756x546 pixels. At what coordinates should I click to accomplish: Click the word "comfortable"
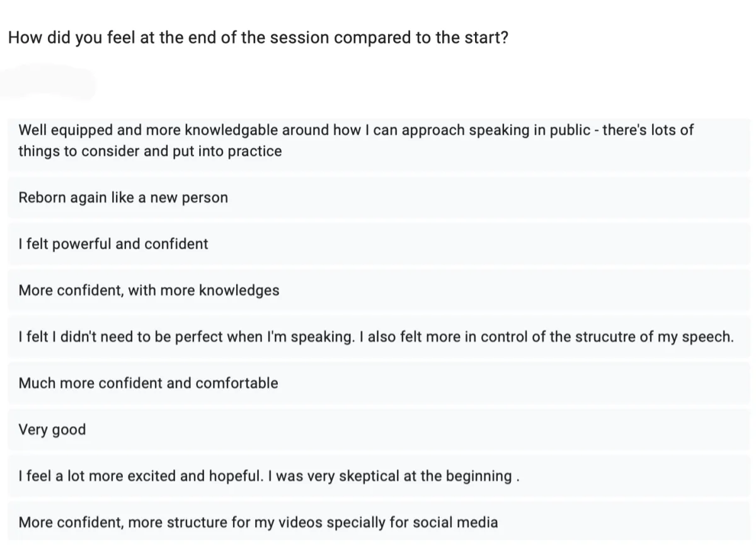(x=236, y=383)
